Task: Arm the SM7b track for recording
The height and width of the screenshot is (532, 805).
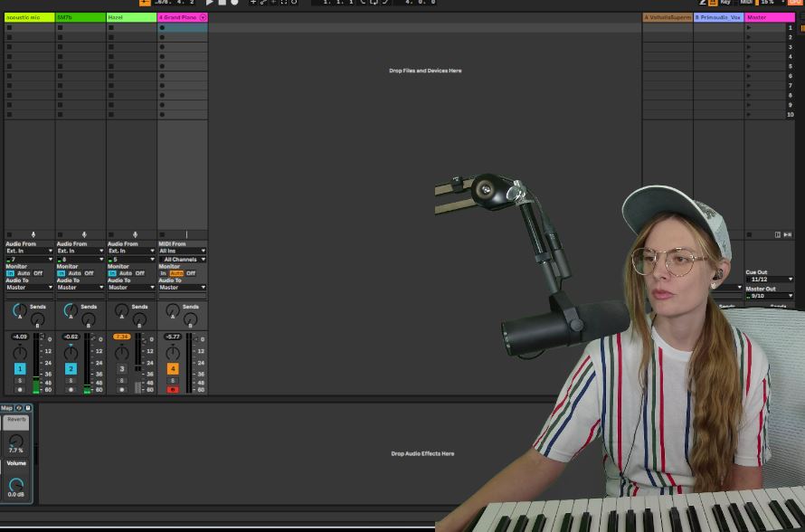Action: pos(71,390)
